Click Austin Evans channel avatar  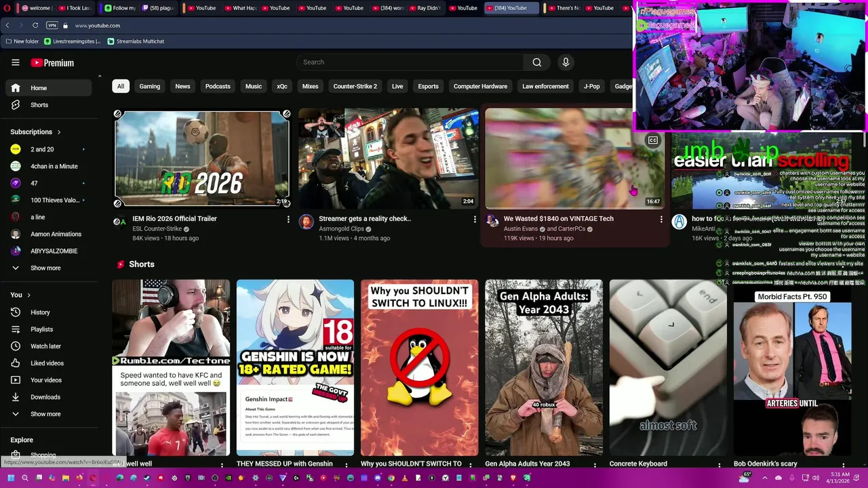click(492, 222)
